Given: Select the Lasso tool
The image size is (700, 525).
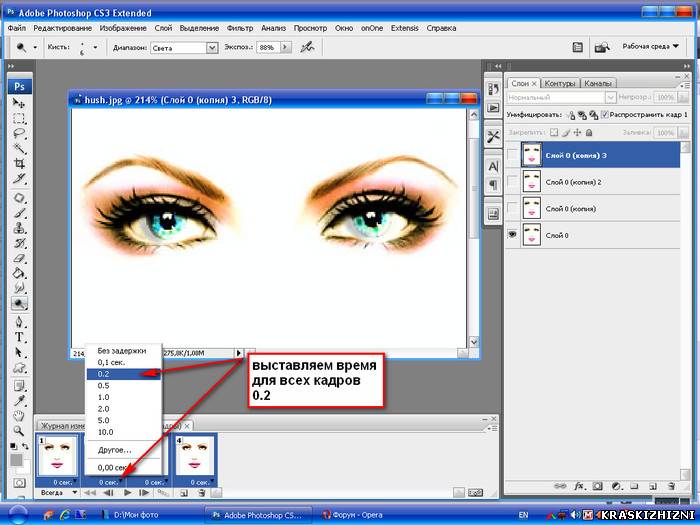Looking at the screenshot, I should pos(19,133).
